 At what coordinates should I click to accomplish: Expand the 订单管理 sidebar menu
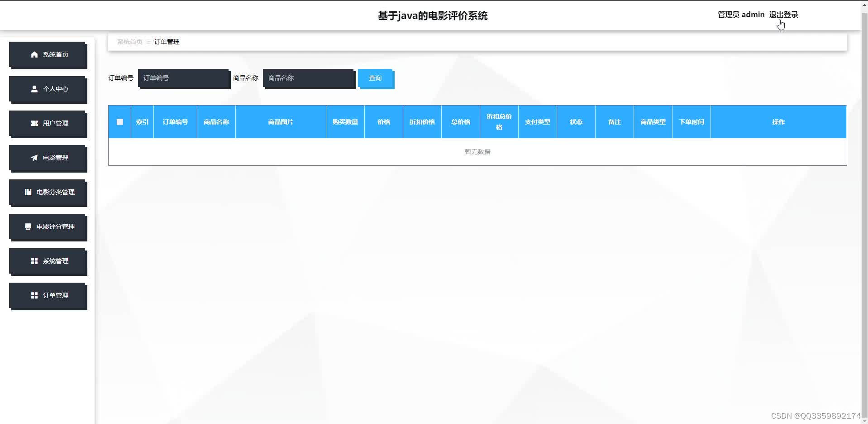[48, 295]
